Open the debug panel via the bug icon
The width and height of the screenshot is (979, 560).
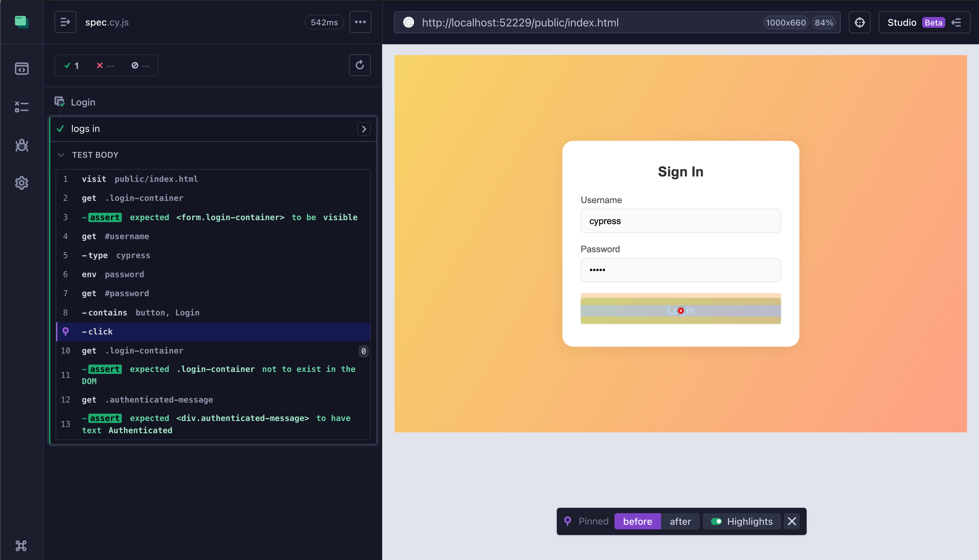click(x=22, y=145)
